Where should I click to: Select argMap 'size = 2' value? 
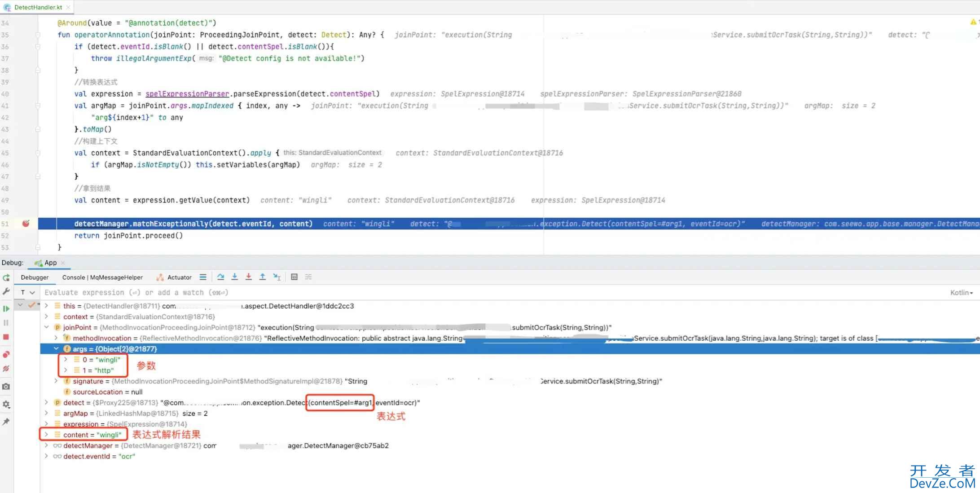click(x=195, y=414)
